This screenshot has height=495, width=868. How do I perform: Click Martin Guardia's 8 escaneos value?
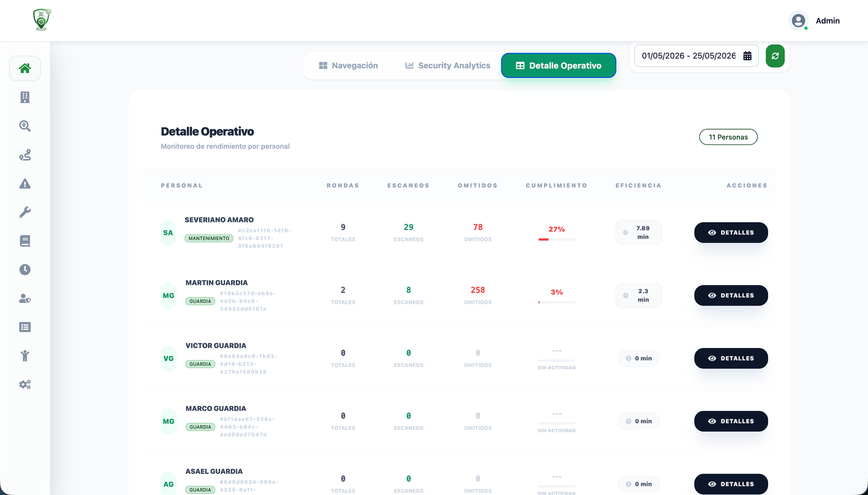[409, 290]
